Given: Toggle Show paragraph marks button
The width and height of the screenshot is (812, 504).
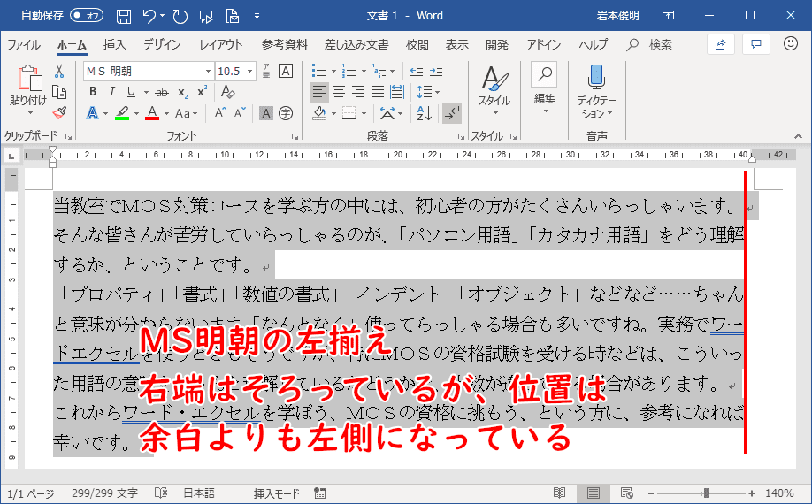Looking at the screenshot, I should (x=452, y=113).
